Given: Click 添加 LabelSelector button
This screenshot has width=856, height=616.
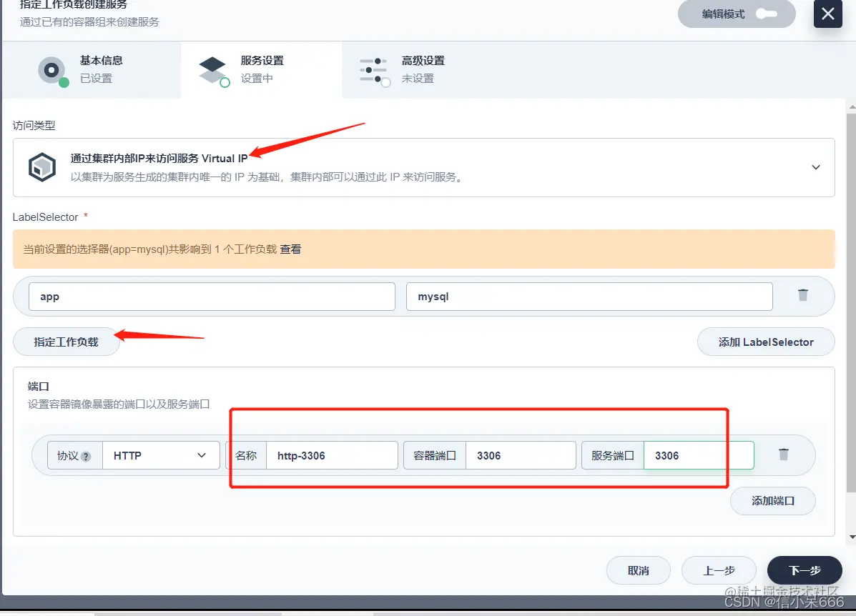Looking at the screenshot, I should point(766,342).
